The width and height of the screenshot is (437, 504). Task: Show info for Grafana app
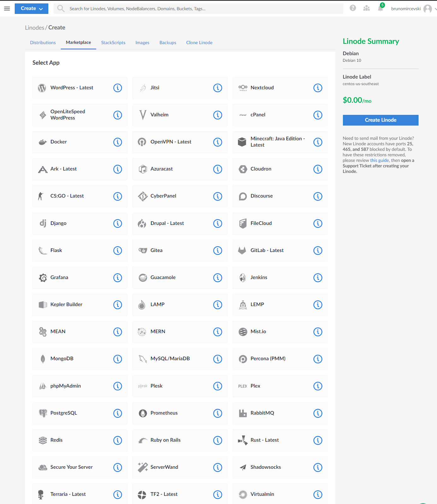[118, 278]
